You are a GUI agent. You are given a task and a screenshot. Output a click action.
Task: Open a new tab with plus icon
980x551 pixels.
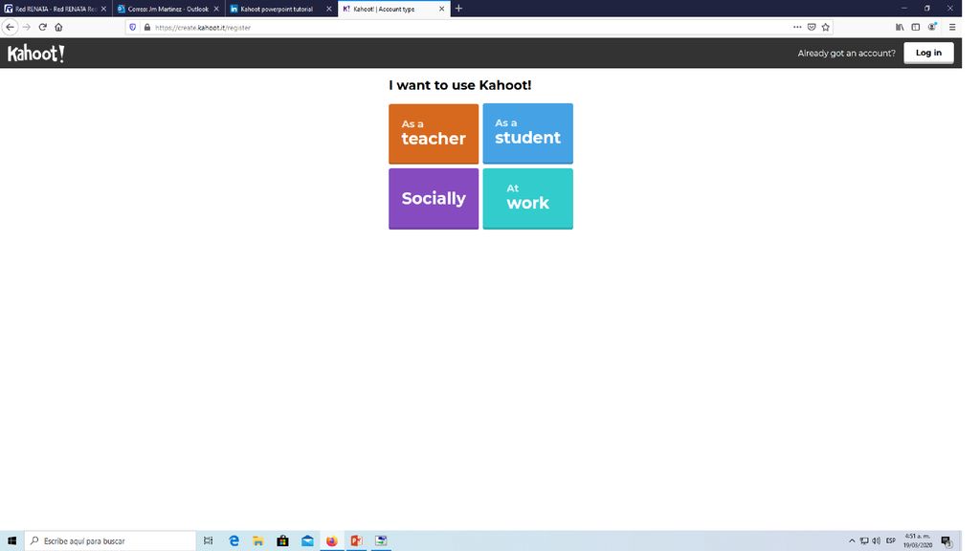click(458, 8)
